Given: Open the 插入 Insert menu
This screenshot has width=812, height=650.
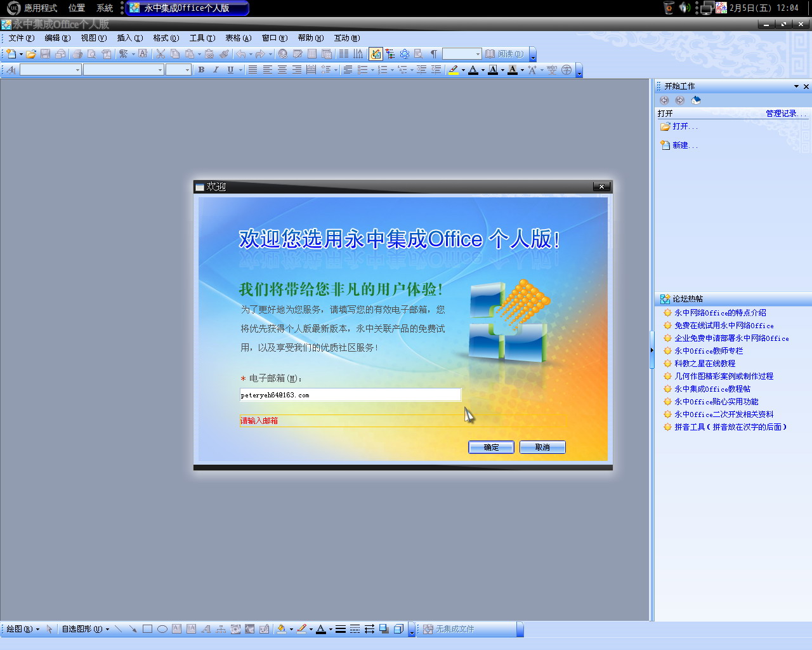Looking at the screenshot, I should 130,38.
